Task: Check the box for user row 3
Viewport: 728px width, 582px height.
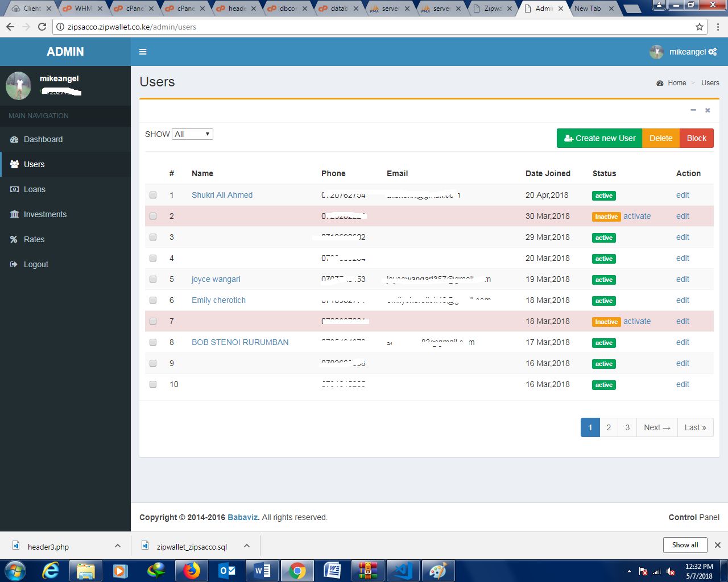Action: coord(153,237)
